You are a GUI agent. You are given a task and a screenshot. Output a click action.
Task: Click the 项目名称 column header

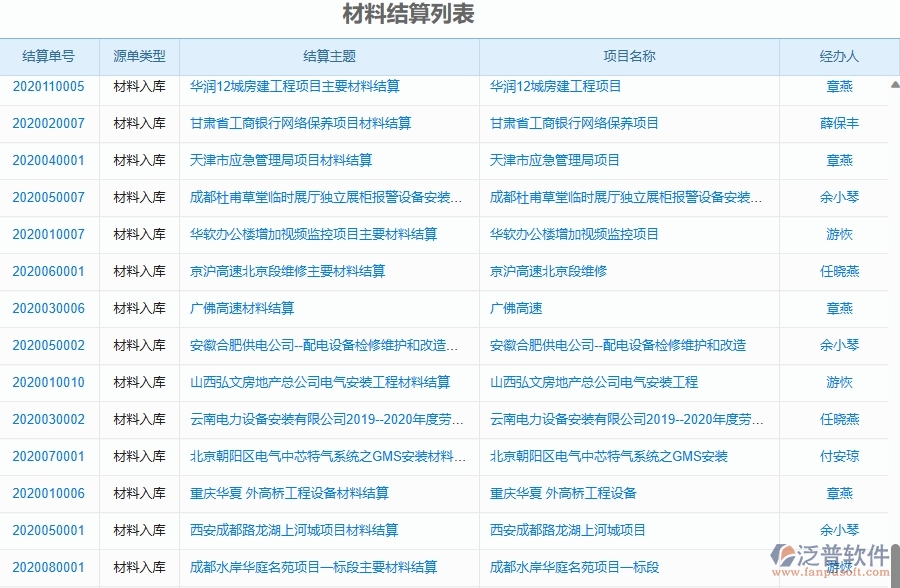pyautogui.click(x=630, y=57)
